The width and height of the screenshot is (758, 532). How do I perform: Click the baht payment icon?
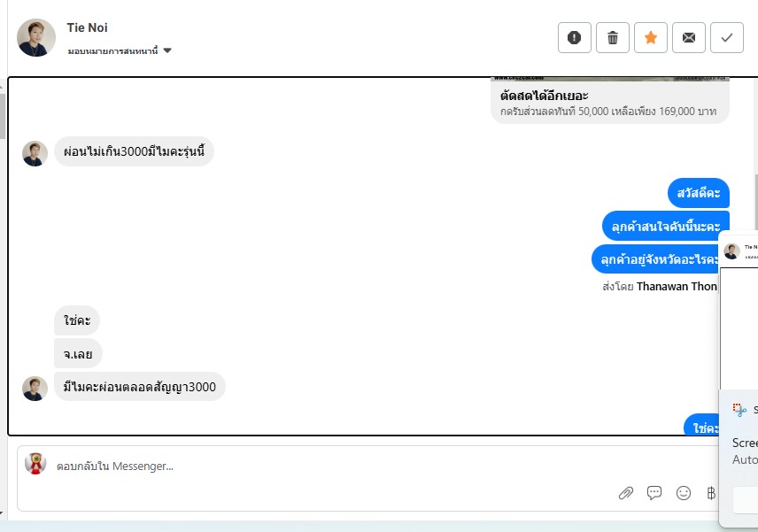pyautogui.click(x=711, y=493)
